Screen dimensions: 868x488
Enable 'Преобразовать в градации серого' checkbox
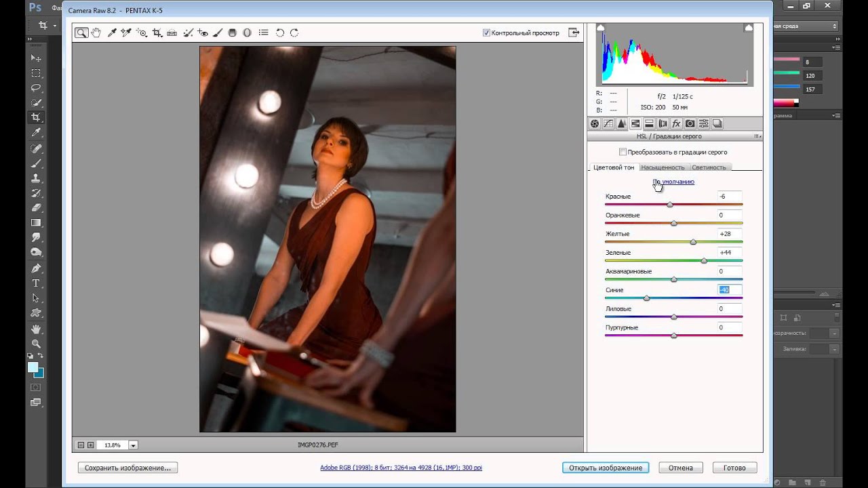pyautogui.click(x=623, y=152)
